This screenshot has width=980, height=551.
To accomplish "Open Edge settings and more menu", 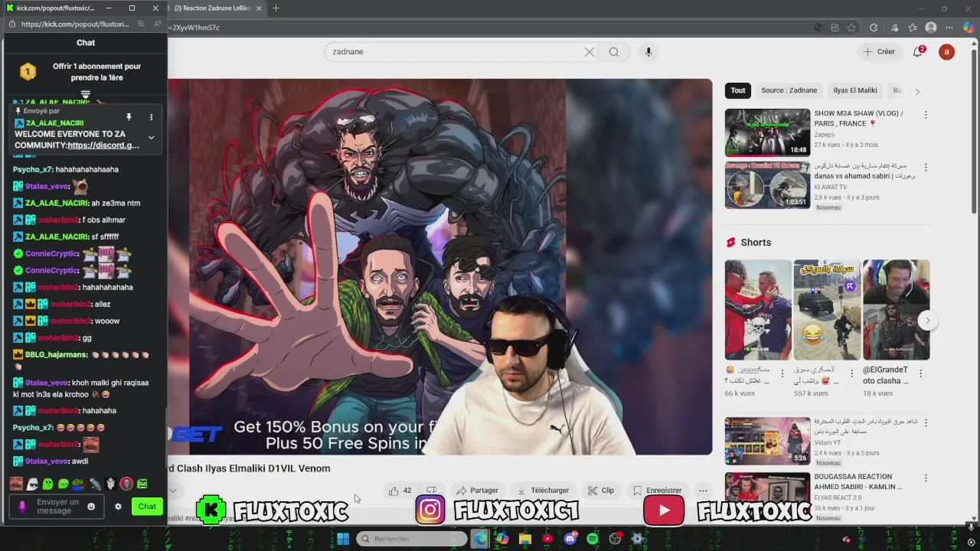I will coord(950,28).
